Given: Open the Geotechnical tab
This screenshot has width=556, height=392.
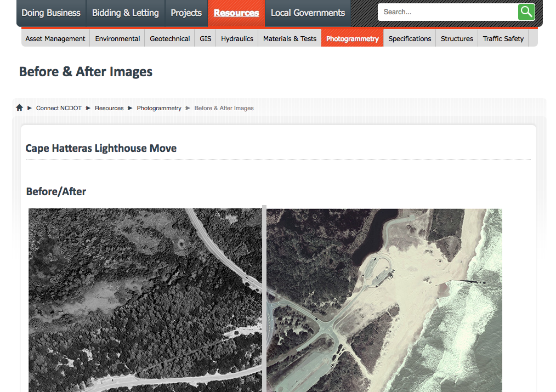Looking at the screenshot, I should pos(170,38).
